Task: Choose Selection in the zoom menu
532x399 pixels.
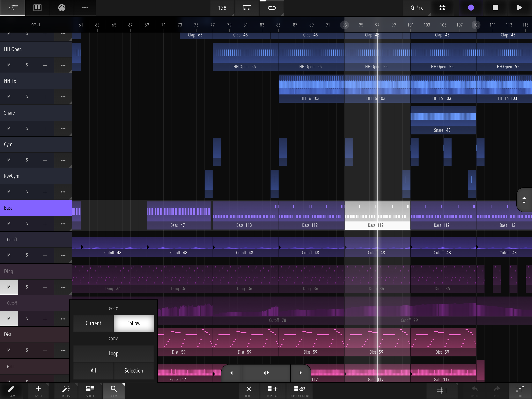Action: 134,371
